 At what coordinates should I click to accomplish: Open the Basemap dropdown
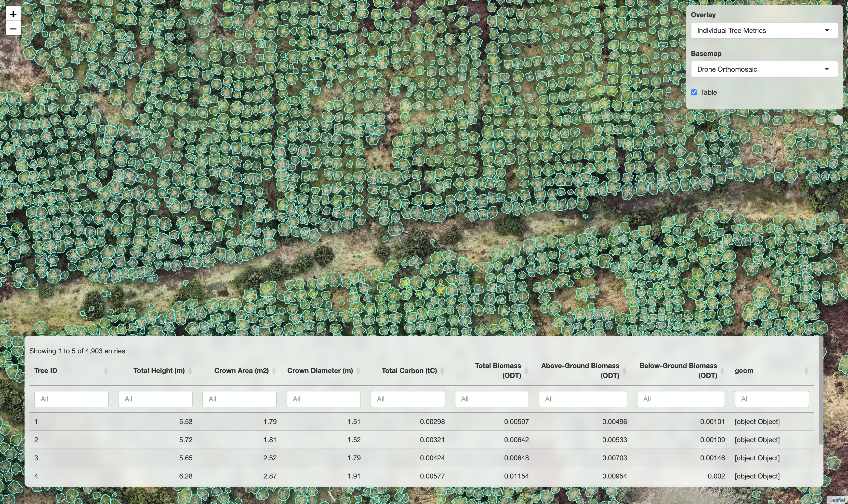coord(764,69)
